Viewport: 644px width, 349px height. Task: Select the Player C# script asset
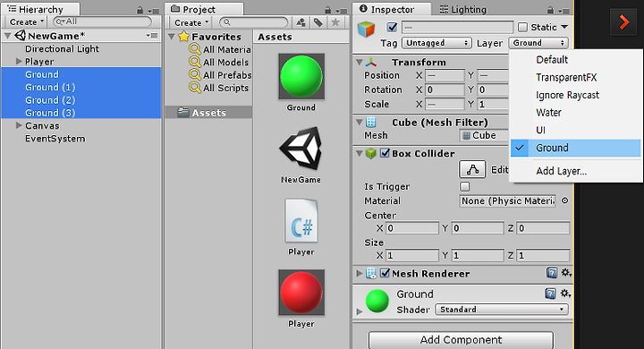(301, 221)
